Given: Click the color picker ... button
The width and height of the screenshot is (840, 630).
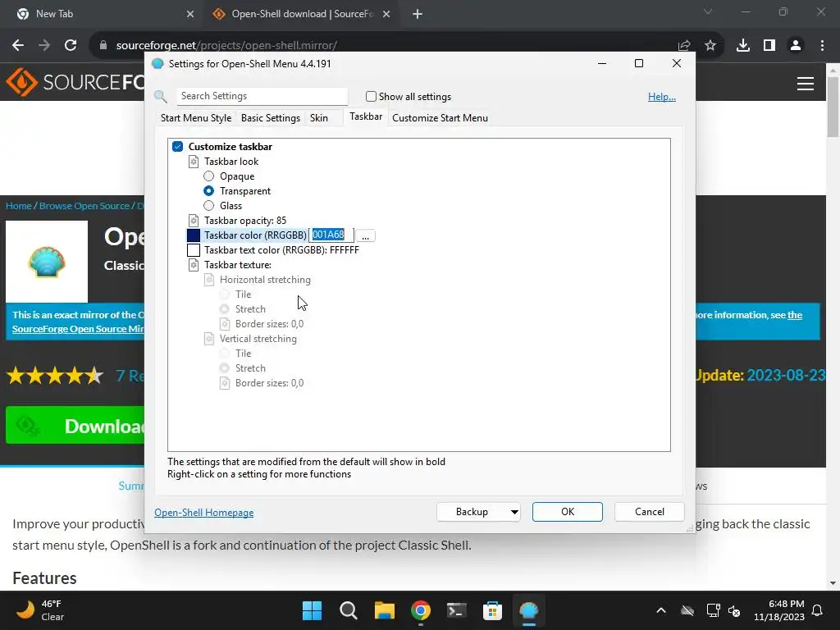Looking at the screenshot, I should [365, 235].
